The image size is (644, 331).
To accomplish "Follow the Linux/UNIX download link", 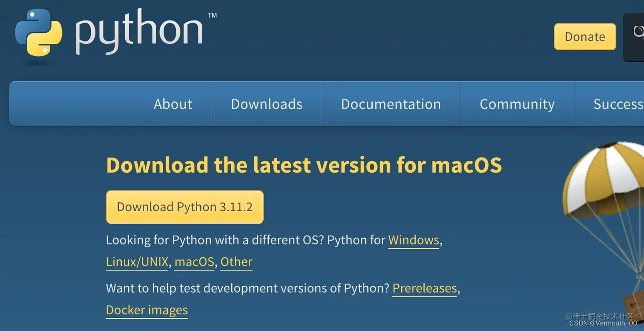I will (x=137, y=262).
